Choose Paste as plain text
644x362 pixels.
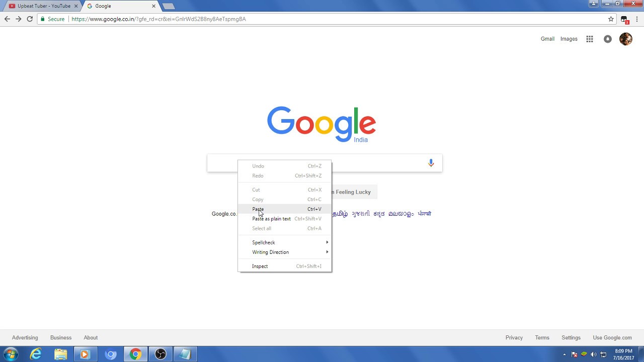285,219
